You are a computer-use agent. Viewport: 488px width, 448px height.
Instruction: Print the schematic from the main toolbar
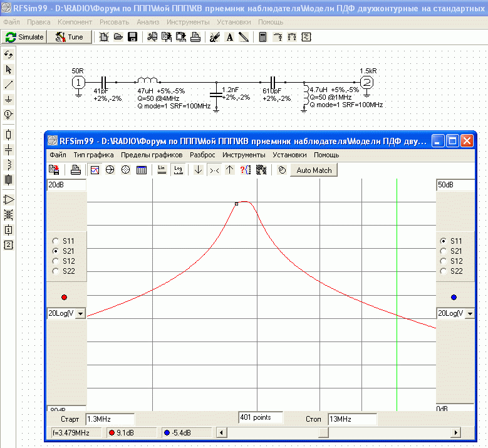(x=195, y=37)
